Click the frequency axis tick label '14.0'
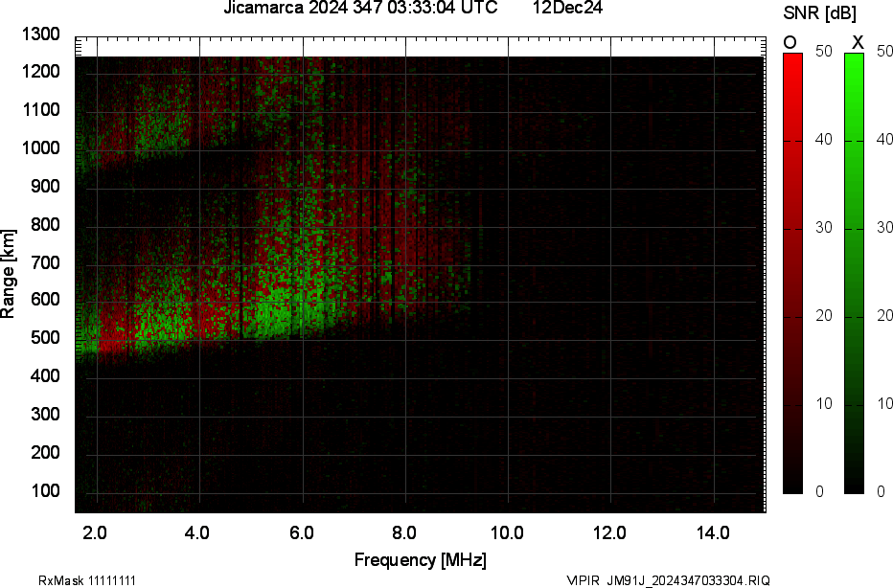This screenshot has height=588, width=893. tap(713, 533)
